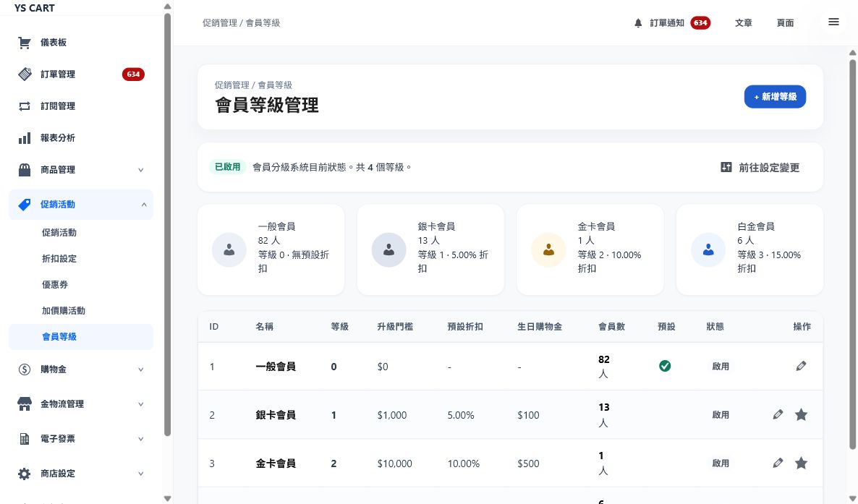Set 金卡會員 as default via star icon
858x504 pixels.
pyautogui.click(x=801, y=463)
